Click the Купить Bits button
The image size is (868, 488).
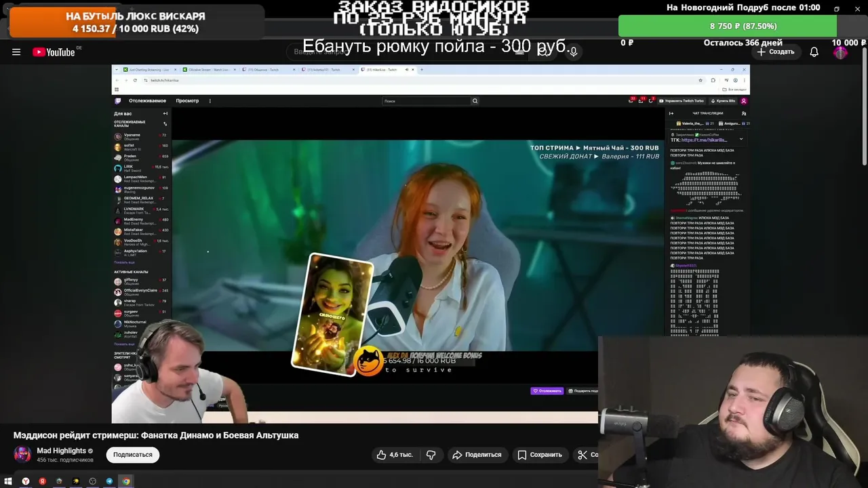tap(723, 101)
